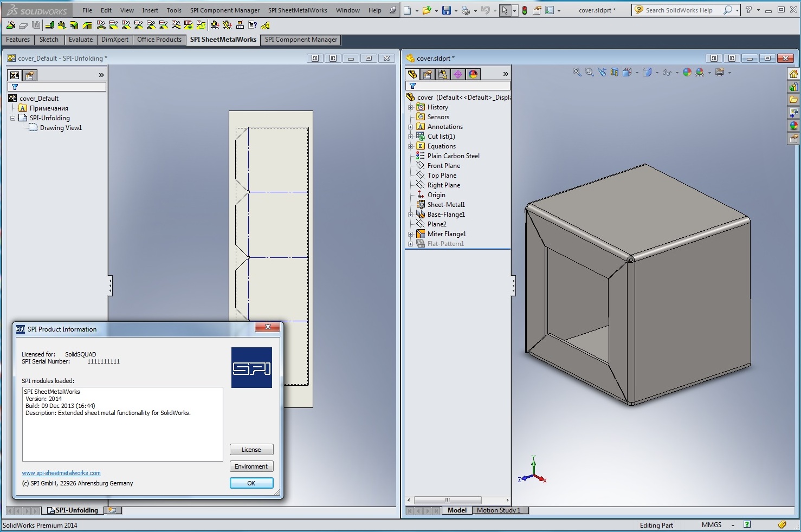
Task: Click the Environment button in the SPI dialog
Action: pyautogui.click(x=251, y=466)
